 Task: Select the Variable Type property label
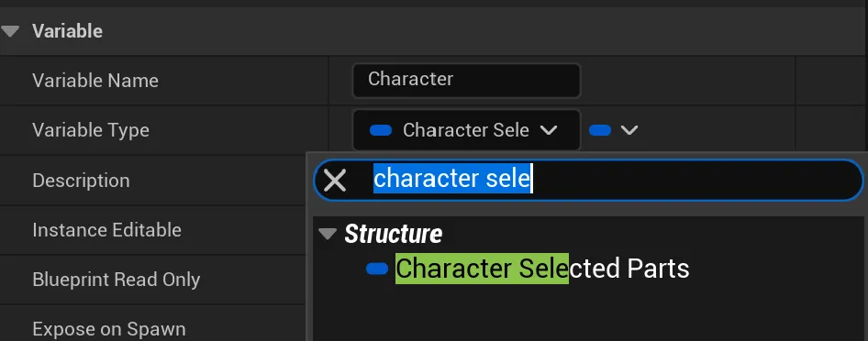tap(91, 130)
